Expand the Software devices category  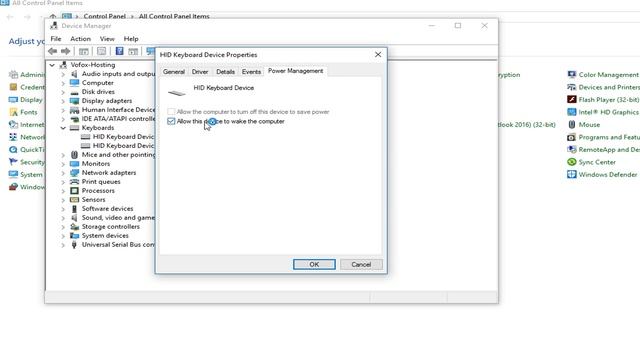tap(63, 209)
